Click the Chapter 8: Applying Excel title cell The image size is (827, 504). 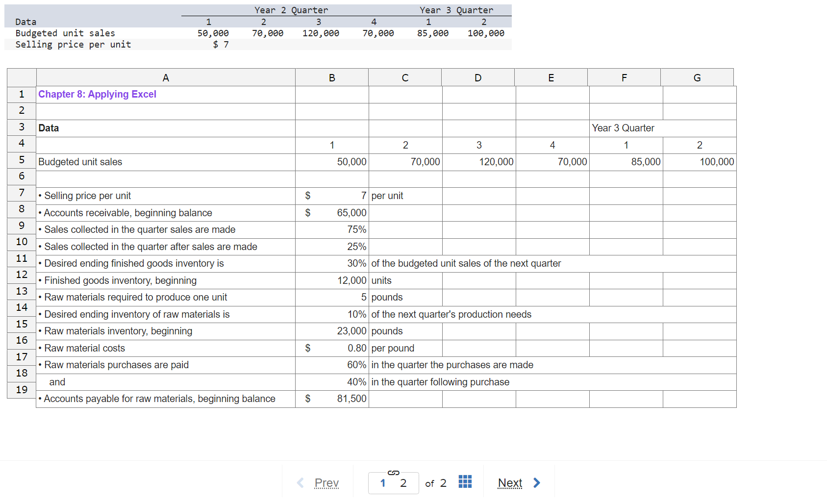pyautogui.click(x=97, y=94)
